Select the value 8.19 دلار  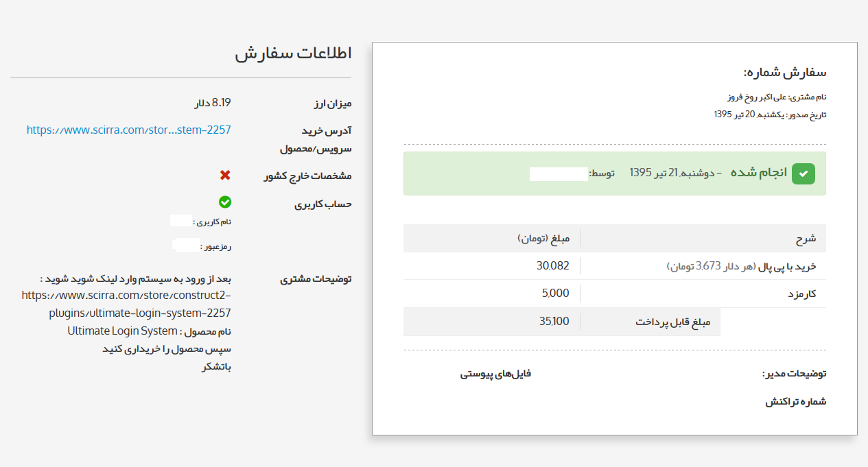click(x=213, y=103)
